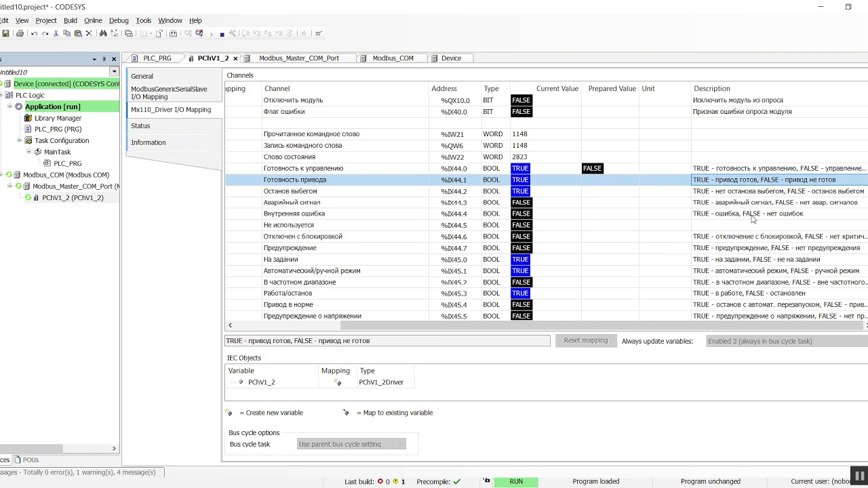Click the Precompile green checkmark in the status bar
The width and height of the screenshot is (868, 488).
457,481
